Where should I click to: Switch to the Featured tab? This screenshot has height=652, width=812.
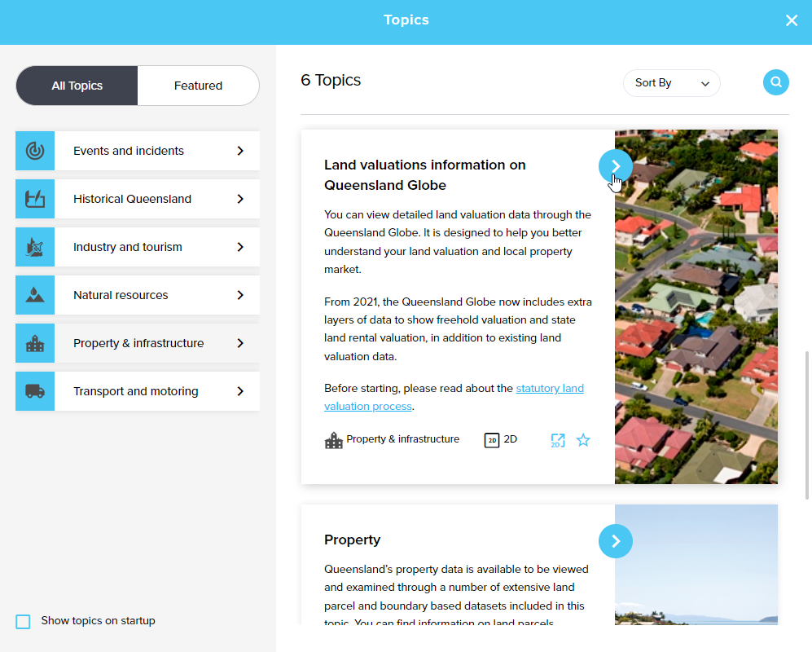[198, 86]
